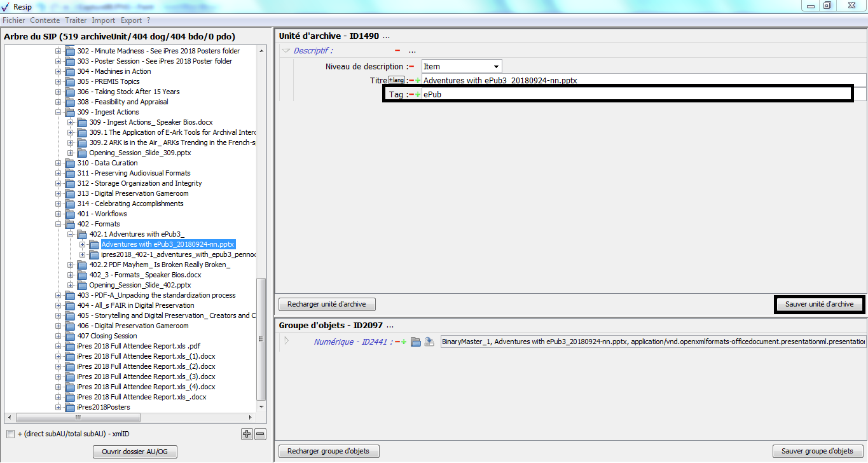Click into the Tag text field
The height and width of the screenshot is (463, 868).
(x=636, y=94)
